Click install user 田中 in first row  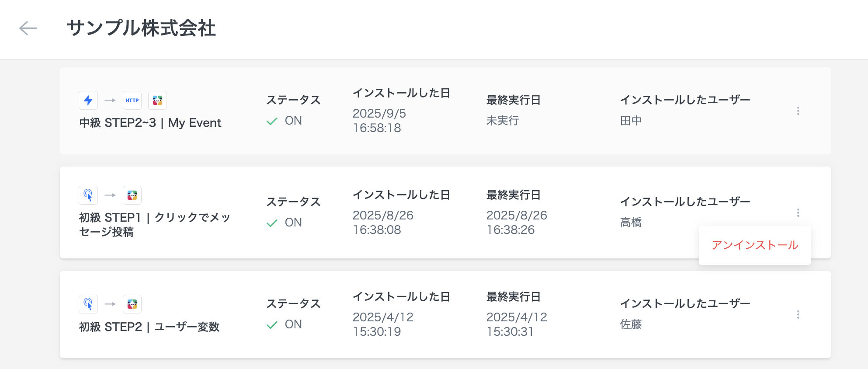[x=631, y=121]
